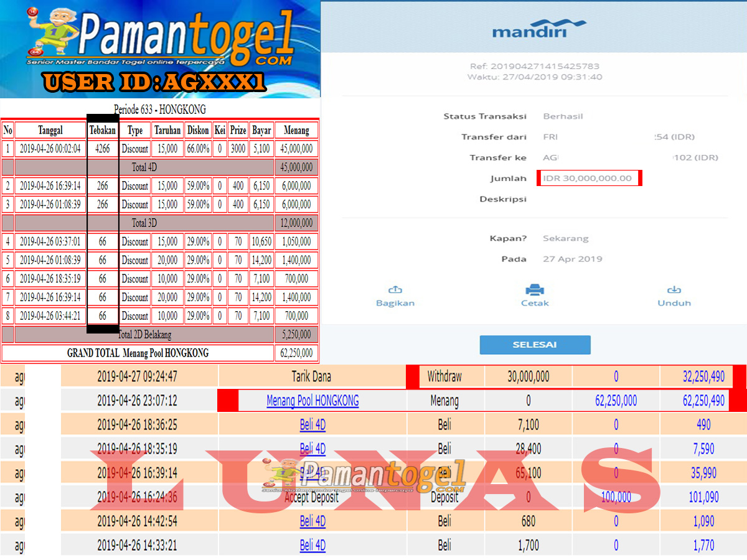Click the Unduh download icon

coord(674,290)
